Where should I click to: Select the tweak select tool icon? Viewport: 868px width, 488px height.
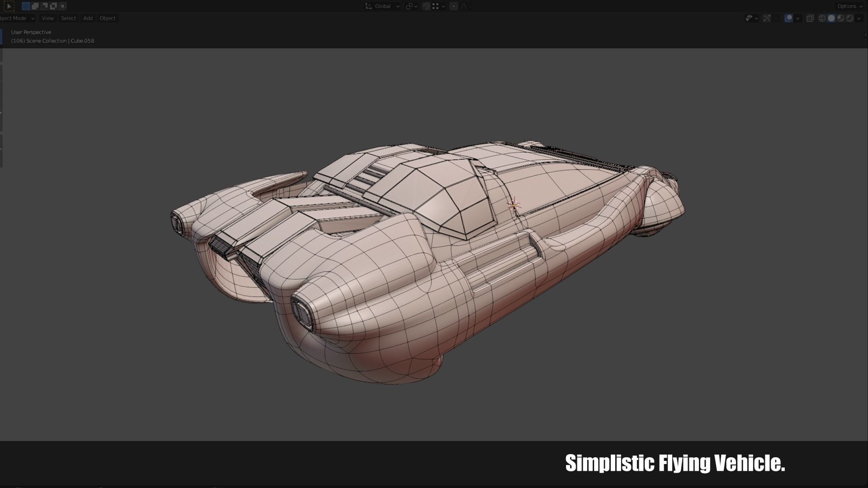pos(9,6)
